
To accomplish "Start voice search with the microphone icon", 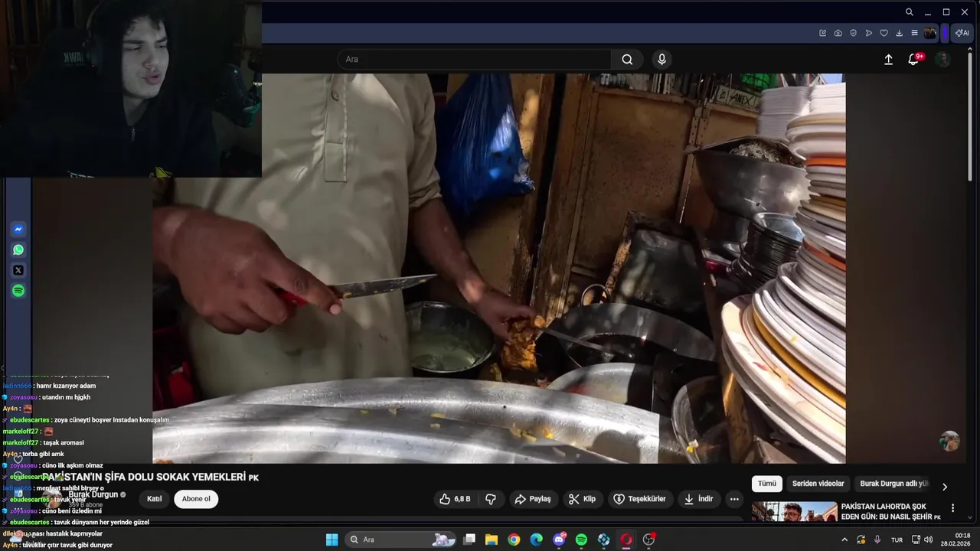I will coord(662,60).
